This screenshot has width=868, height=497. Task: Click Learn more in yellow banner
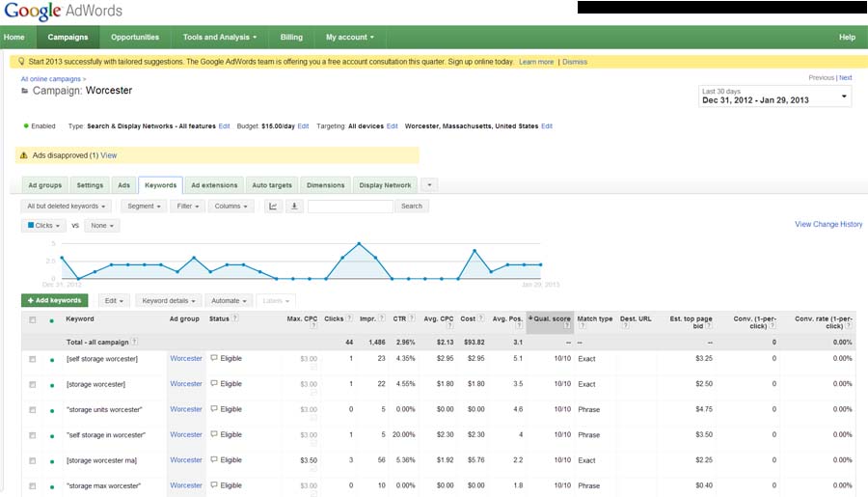pos(536,62)
